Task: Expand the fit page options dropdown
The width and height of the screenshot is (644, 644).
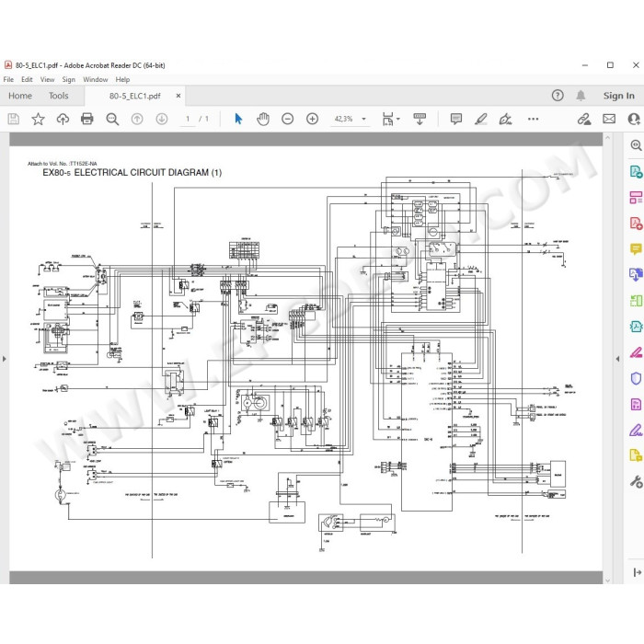Action: pos(398,119)
